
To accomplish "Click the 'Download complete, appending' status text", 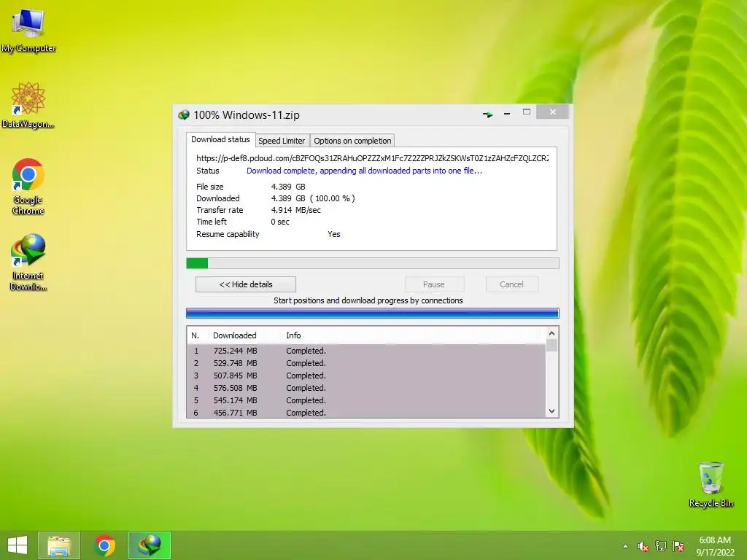I will click(364, 171).
